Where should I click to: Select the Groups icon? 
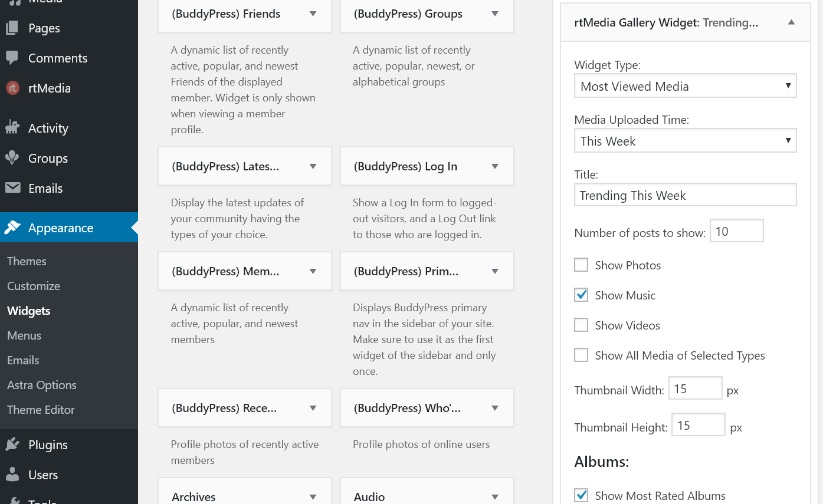(12, 158)
